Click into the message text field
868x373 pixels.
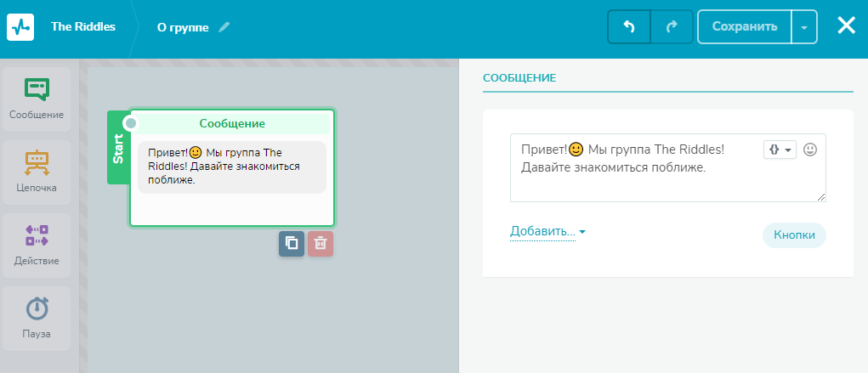[x=667, y=167]
